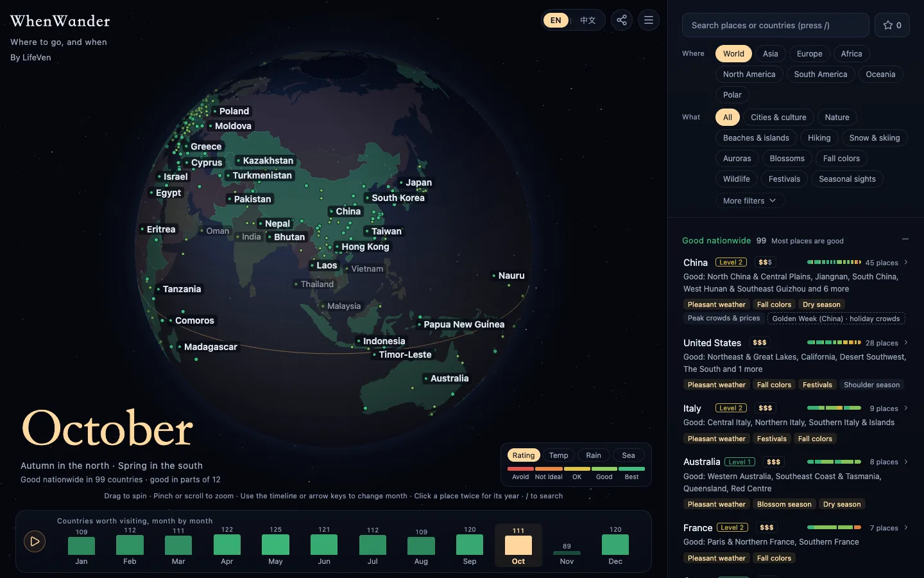Expand China's 45 places chevron
924x578 pixels.
coord(906,262)
